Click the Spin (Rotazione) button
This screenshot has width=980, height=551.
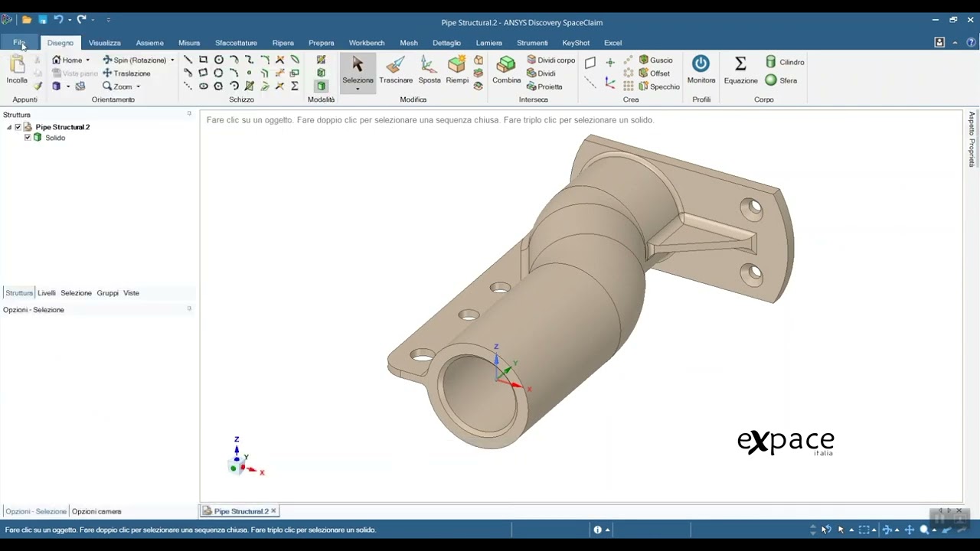pos(135,60)
